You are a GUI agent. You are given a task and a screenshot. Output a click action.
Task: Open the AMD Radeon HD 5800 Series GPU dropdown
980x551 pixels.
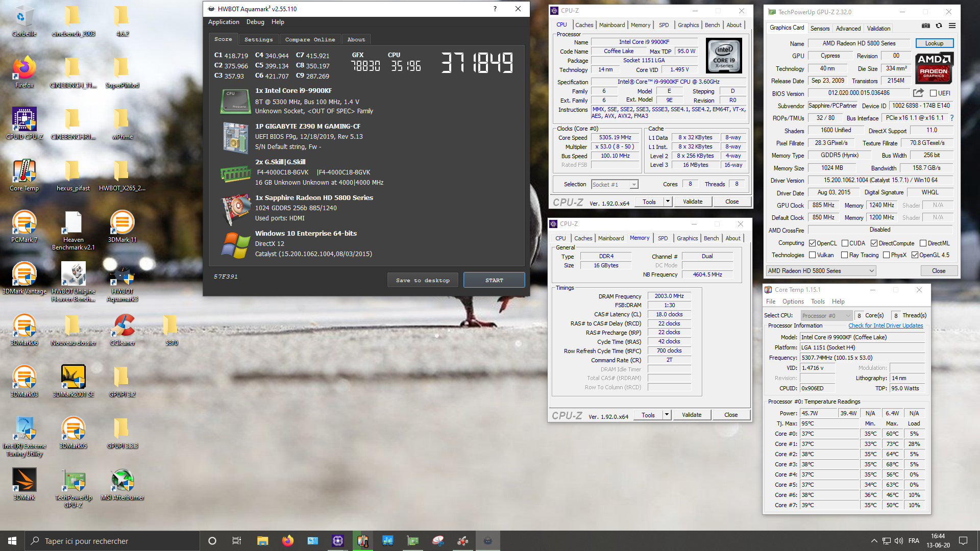point(821,271)
